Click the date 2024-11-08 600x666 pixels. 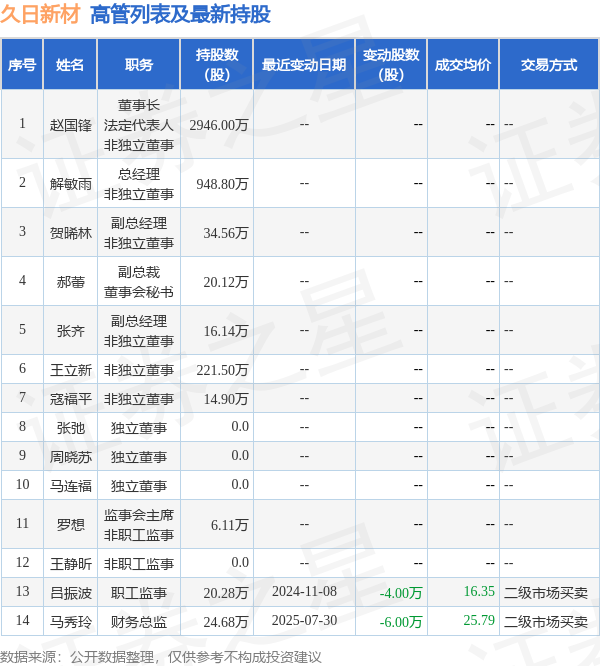pyautogui.click(x=304, y=591)
